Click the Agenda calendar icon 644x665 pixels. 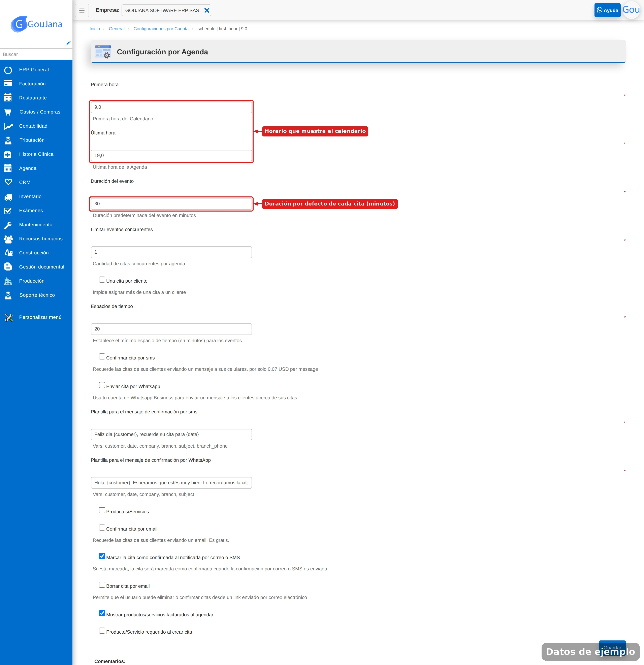click(8, 168)
